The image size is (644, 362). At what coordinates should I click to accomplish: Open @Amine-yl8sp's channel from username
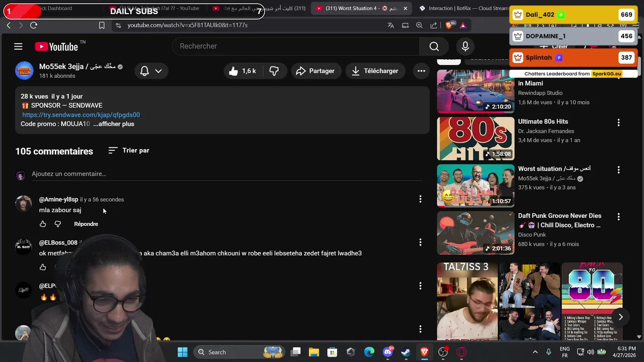pyautogui.click(x=58, y=200)
